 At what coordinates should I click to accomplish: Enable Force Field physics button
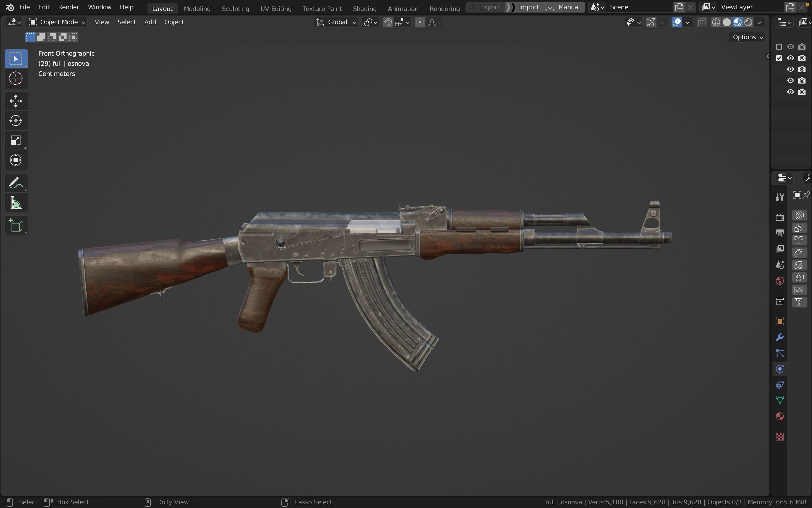tap(799, 215)
